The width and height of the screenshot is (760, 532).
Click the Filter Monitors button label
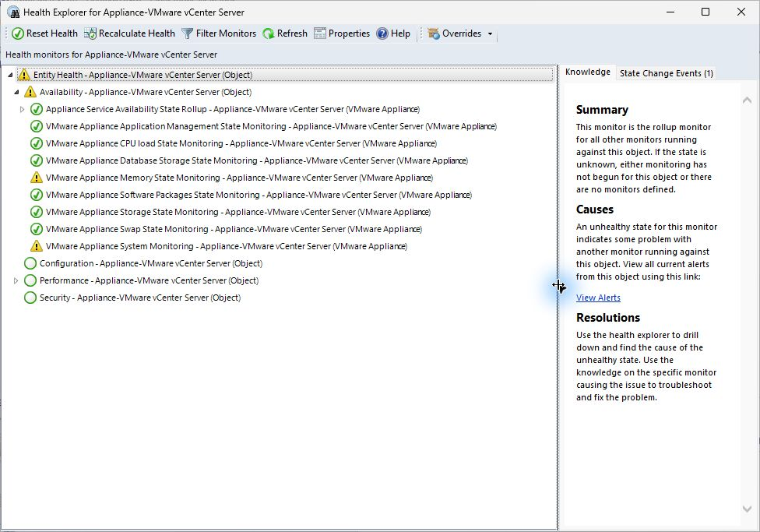[x=226, y=33]
